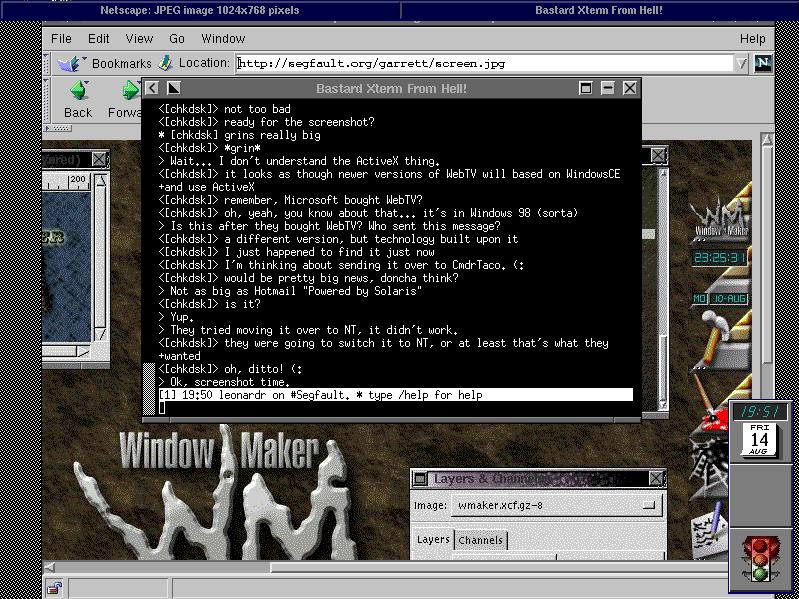The height and width of the screenshot is (599, 799).
Task: Click the Bookmarks label in Netscape
Action: [122, 64]
